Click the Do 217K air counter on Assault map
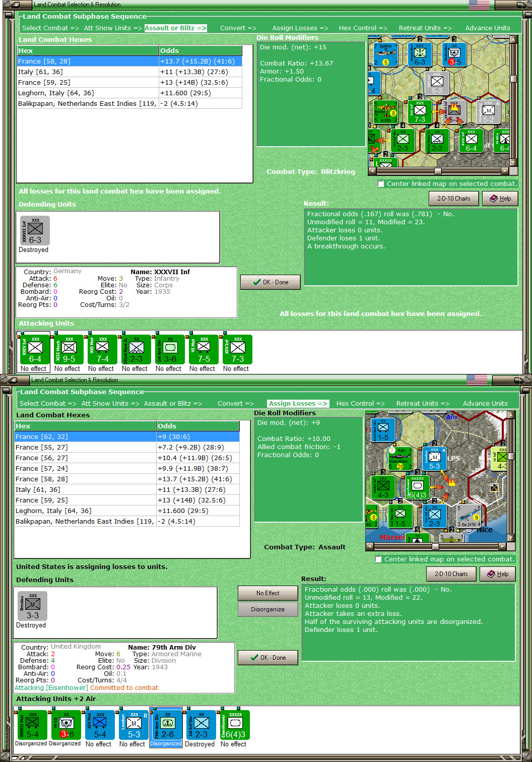The image size is (532, 762). click(469, 517)
